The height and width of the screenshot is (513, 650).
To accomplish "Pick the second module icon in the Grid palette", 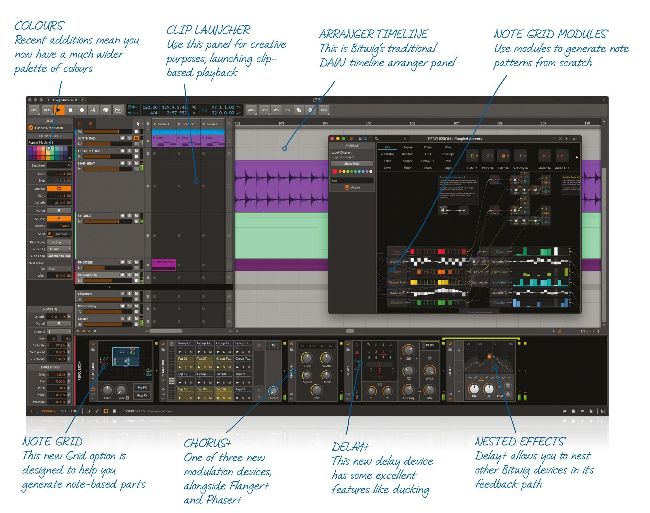I will tap(488, 156).
